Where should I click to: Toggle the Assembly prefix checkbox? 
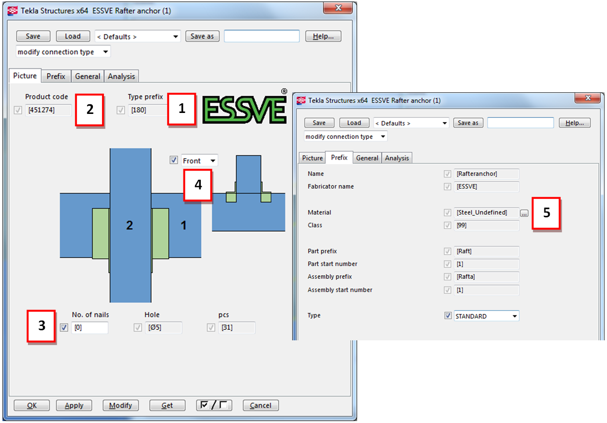[448, 277]
